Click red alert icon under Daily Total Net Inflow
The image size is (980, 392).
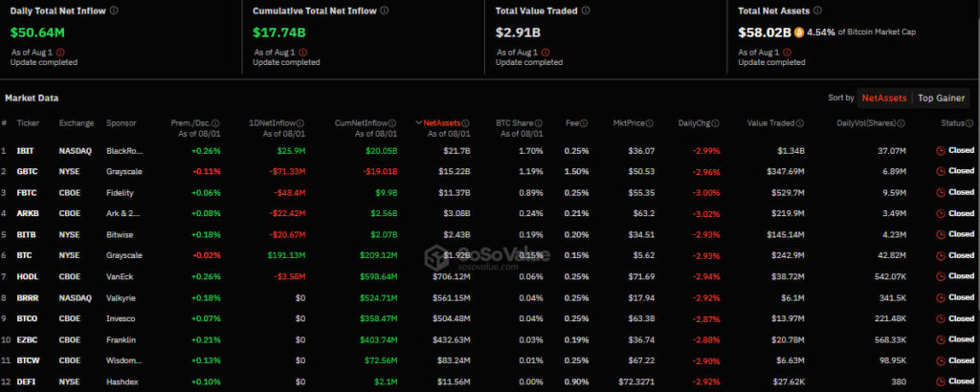click(60, 53)
